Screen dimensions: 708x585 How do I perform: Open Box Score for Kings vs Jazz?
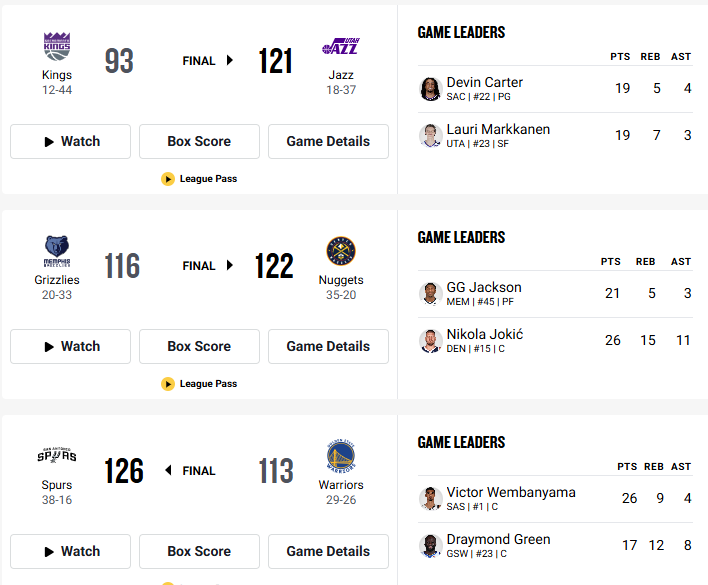[199, 142]
